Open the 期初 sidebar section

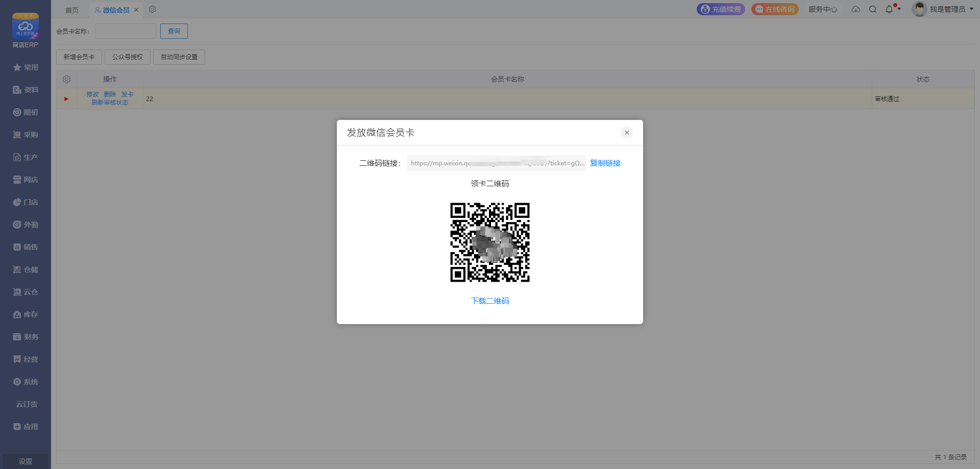(26, 112)
